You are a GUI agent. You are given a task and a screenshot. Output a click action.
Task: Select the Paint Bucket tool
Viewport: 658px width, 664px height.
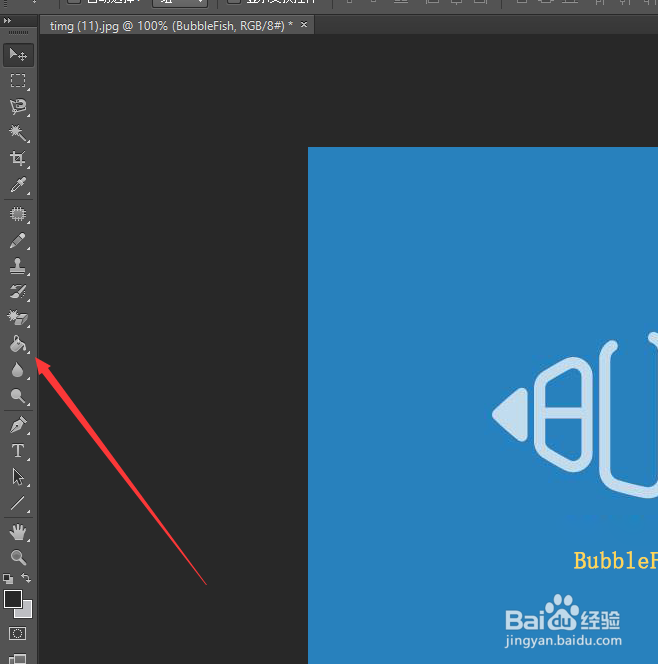18,344
